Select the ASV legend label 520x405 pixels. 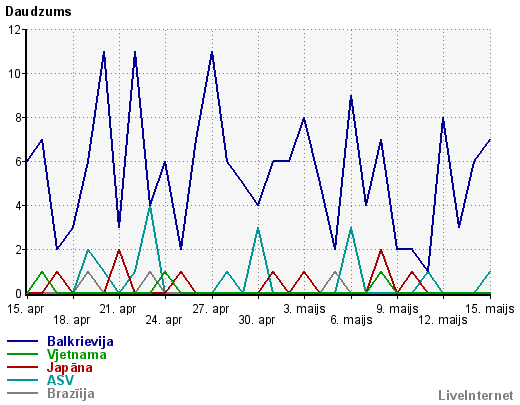coord(60,380)
